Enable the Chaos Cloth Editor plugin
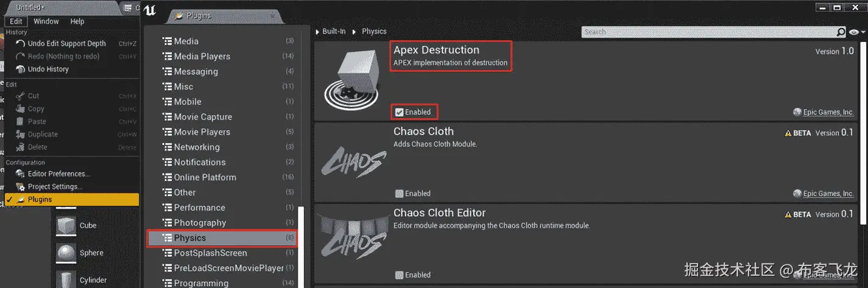Viewport: 868px width, 288px height. (399, 275)
